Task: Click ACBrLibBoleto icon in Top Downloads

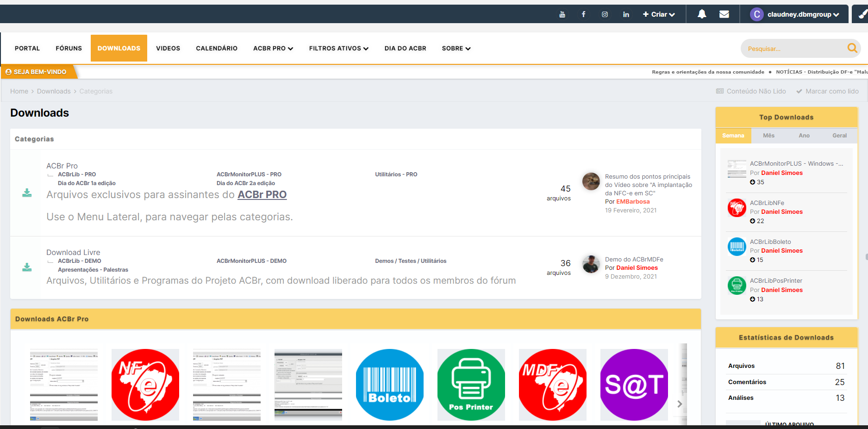Action: pyautogui.click(x=737, y=247)
